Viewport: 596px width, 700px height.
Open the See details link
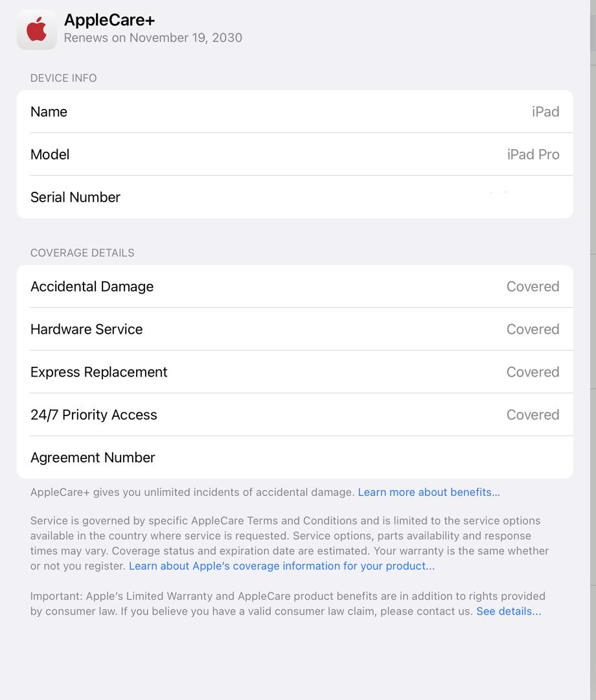509,611
